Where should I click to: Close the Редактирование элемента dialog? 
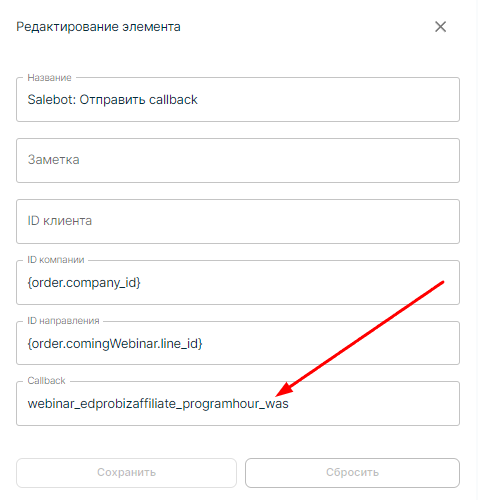pos(440,27)
